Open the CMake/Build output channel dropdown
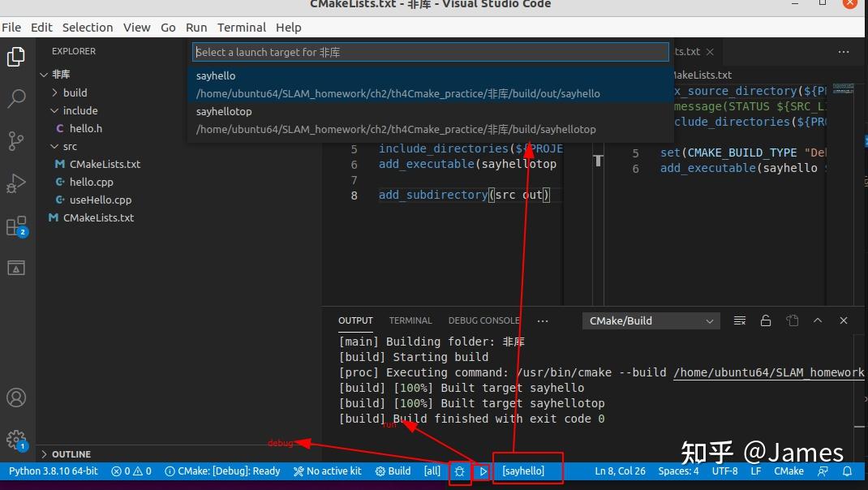The width and height of the screenshot is (868, 490). 651,320
